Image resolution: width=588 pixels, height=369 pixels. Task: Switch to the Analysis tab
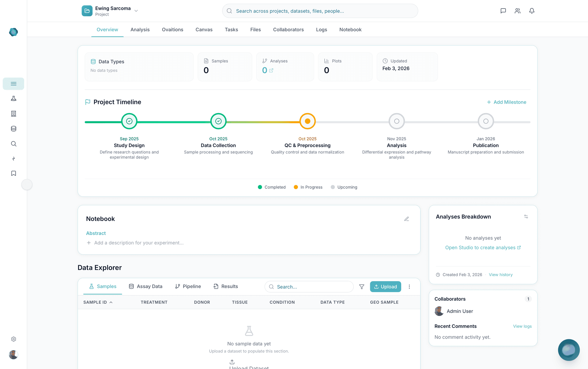coord(140,30)
